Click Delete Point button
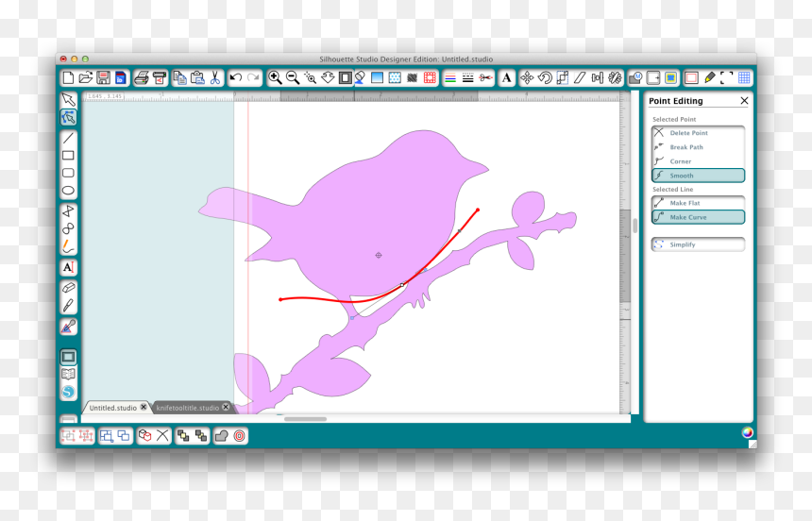The height and width of the screenshot is (521, 812). [698, 133]
